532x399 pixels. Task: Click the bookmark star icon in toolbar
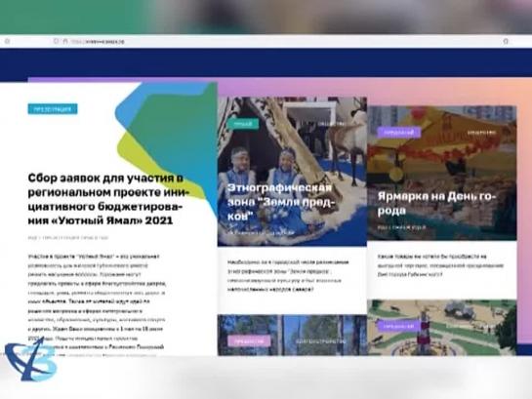pos(506,41)
